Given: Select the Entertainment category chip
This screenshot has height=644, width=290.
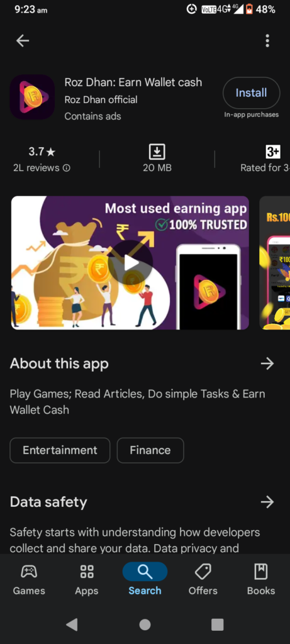Looking at the screenshot, I should (60, 450).
